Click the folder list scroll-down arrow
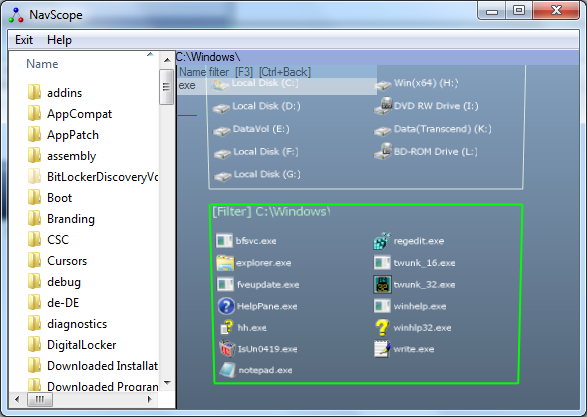This screenshot has width=587, height=417. click(x=167, y=383)
